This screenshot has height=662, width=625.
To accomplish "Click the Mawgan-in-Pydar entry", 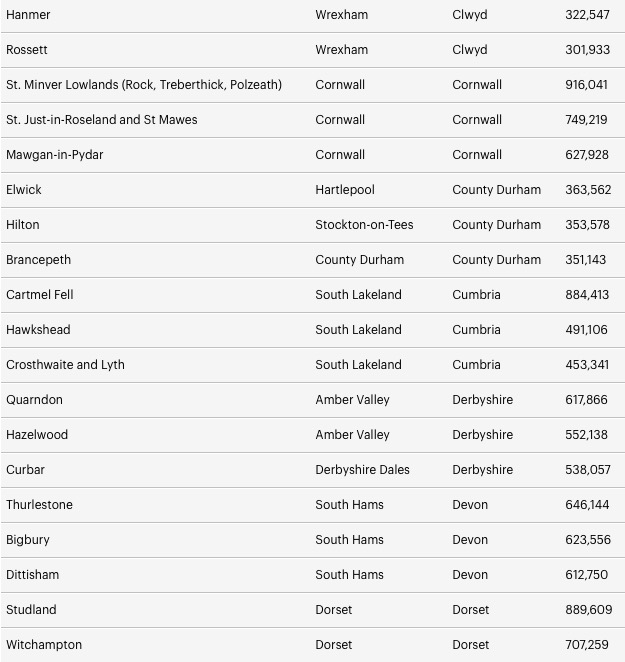I will [54, 155].
